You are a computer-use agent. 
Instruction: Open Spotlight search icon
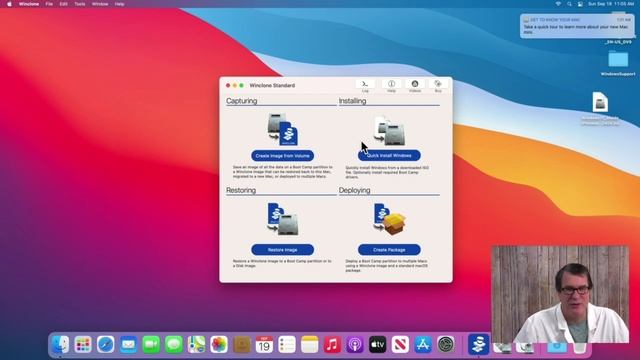click(x=569, y=4)
